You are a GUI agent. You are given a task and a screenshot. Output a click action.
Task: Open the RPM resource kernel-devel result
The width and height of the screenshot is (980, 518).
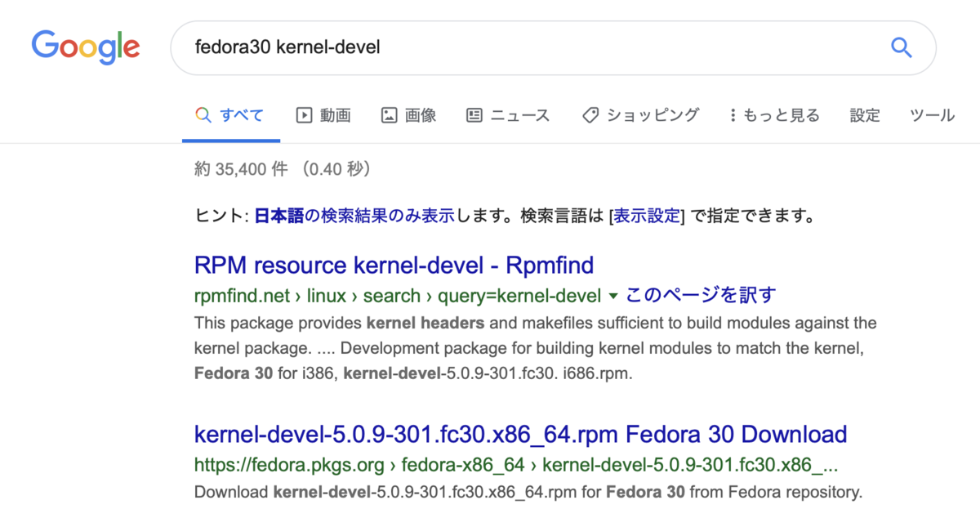click(x=393, y=265)
